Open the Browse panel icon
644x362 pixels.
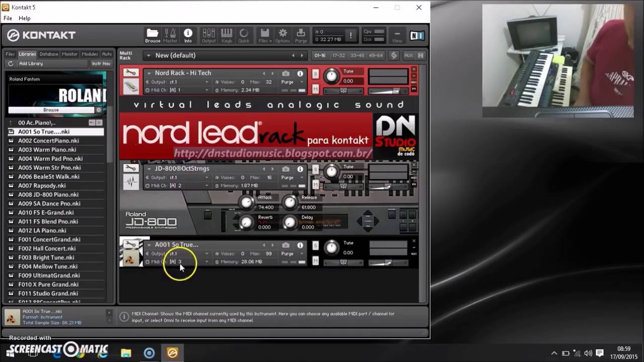152,35
